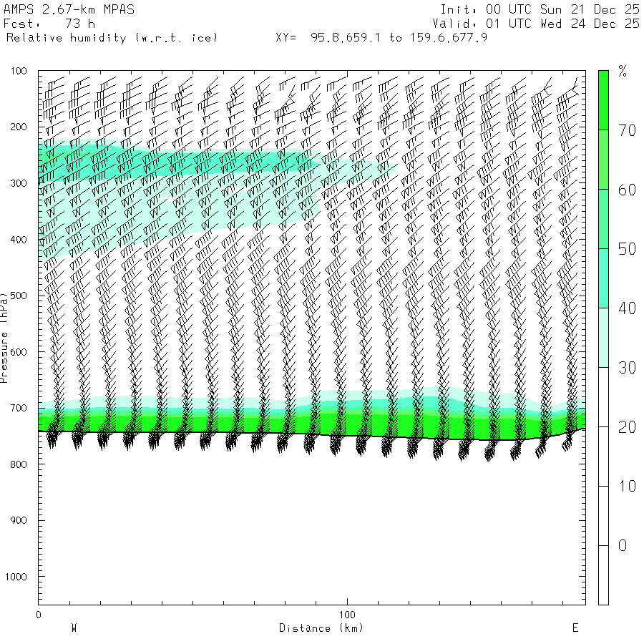This screenshot has height=644, width=644.
Task: Click the 600 hPa pressure axis label
Action: (19, 352)
